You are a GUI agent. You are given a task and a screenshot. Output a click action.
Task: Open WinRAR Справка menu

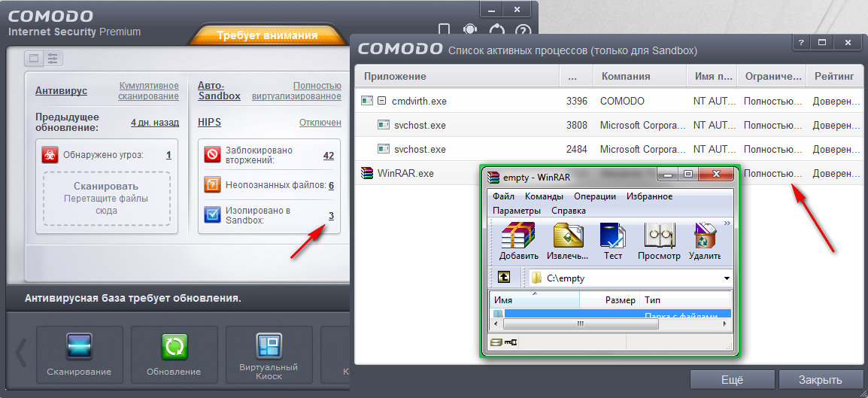coord(569,211)
